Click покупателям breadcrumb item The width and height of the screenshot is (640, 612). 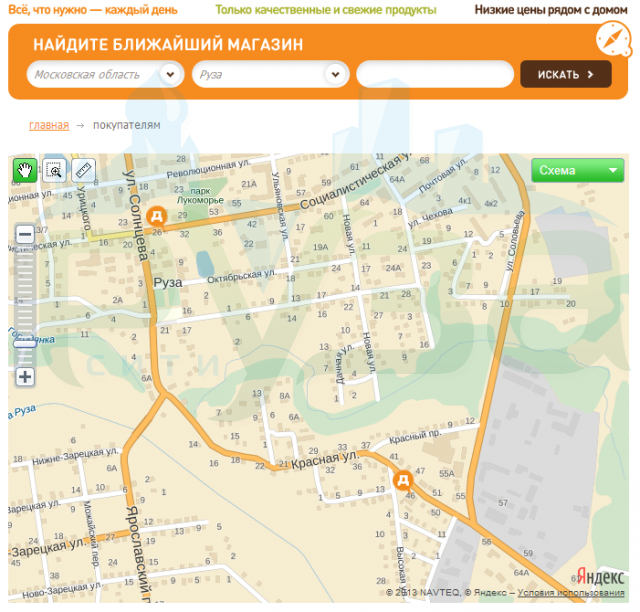pos(126,126)
